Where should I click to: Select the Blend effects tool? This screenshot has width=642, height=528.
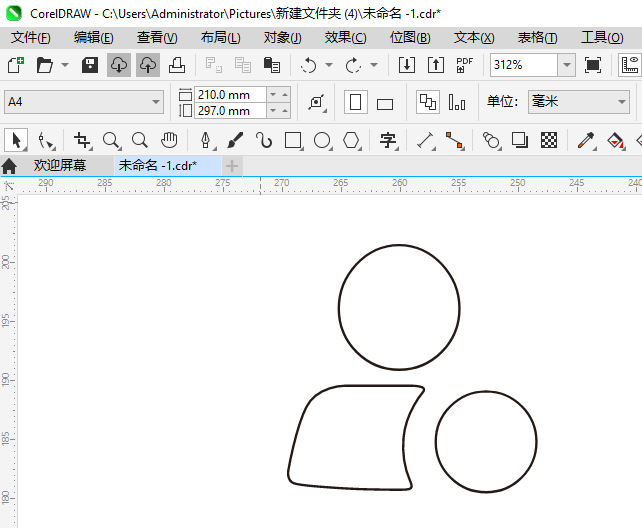(x=491, y=141)
